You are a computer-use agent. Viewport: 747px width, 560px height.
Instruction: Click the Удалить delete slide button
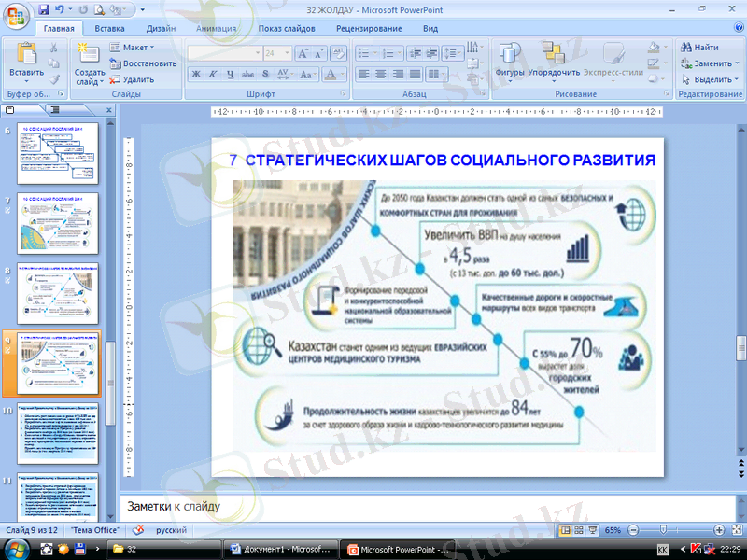pyautogui.click(x=132, y=79)
